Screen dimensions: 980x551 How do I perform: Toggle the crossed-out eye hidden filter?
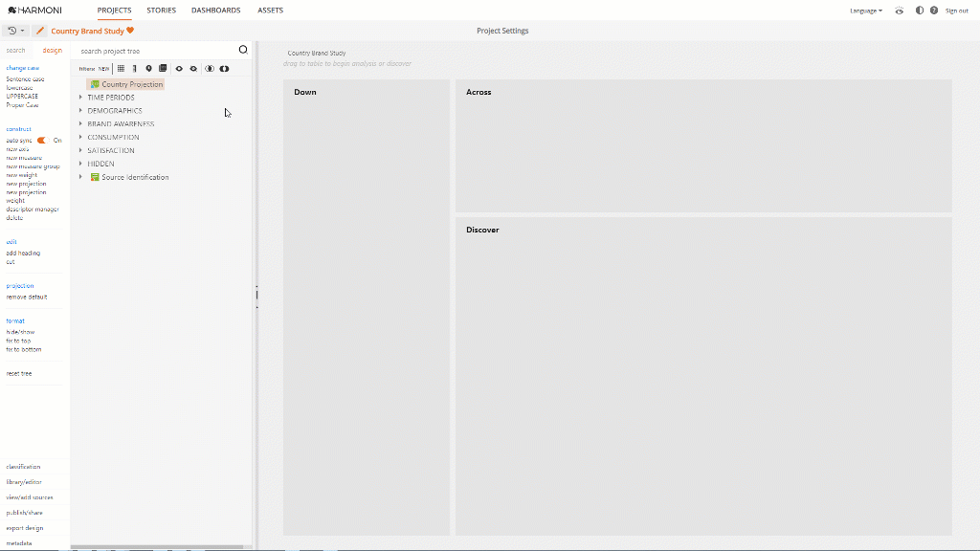[193, 69]
